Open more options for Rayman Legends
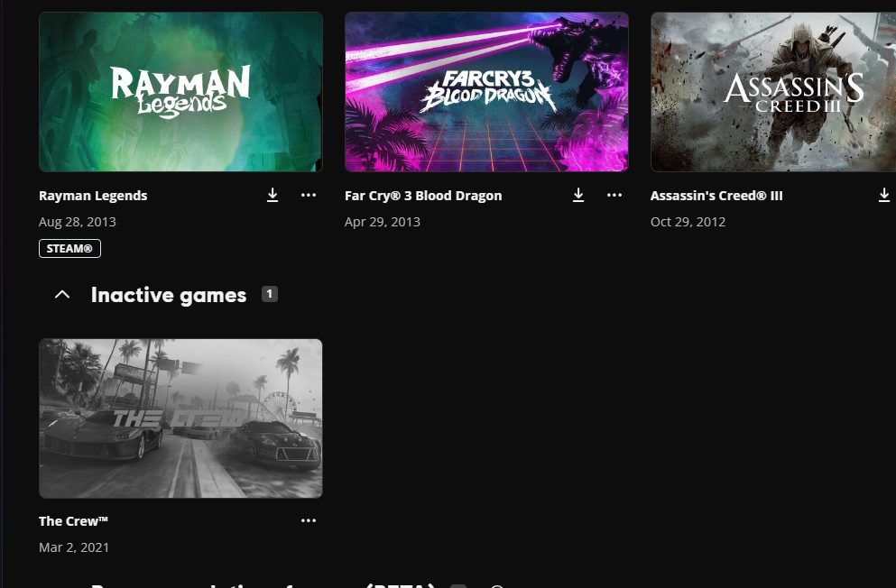The image size is (896, 588). click(x=309, y=196)
